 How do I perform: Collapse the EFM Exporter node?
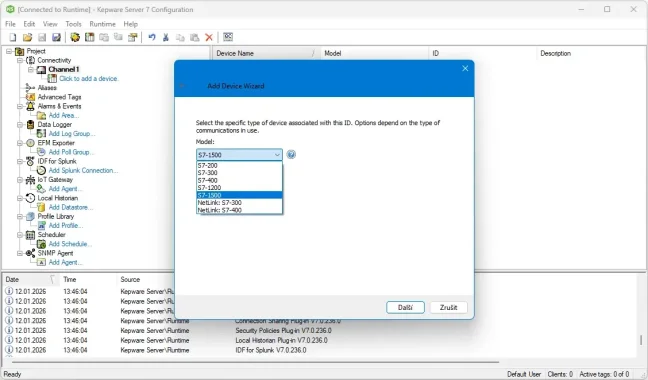pyautogui.click(x=20, y=143)
